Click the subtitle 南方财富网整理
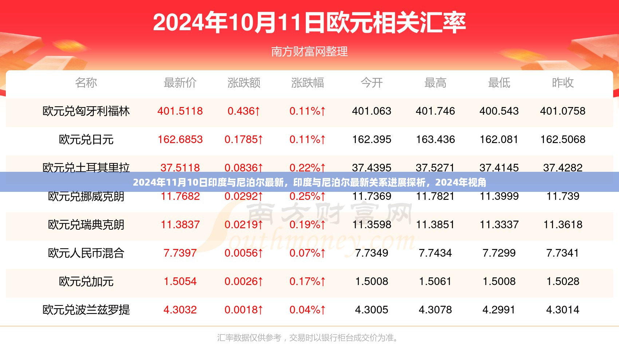Image resolution: width=619 pixels, height=364 pixels. click(309, 52)
